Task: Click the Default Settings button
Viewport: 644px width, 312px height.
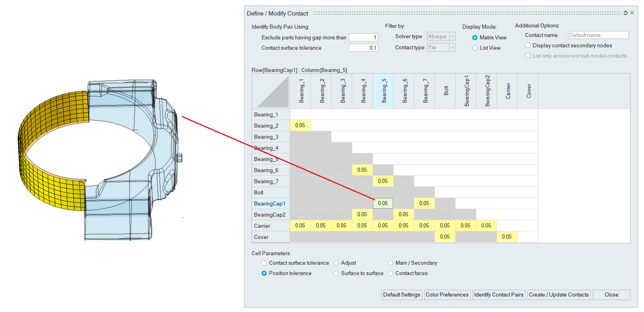Action: point(402,295)
